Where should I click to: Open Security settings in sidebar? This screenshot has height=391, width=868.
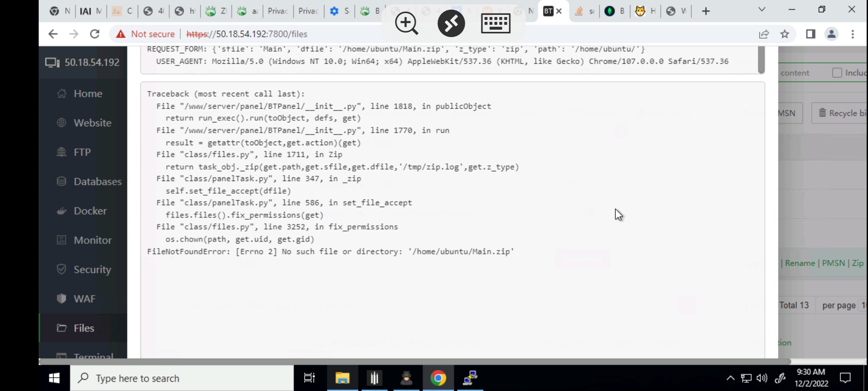(x=92, y=270)
